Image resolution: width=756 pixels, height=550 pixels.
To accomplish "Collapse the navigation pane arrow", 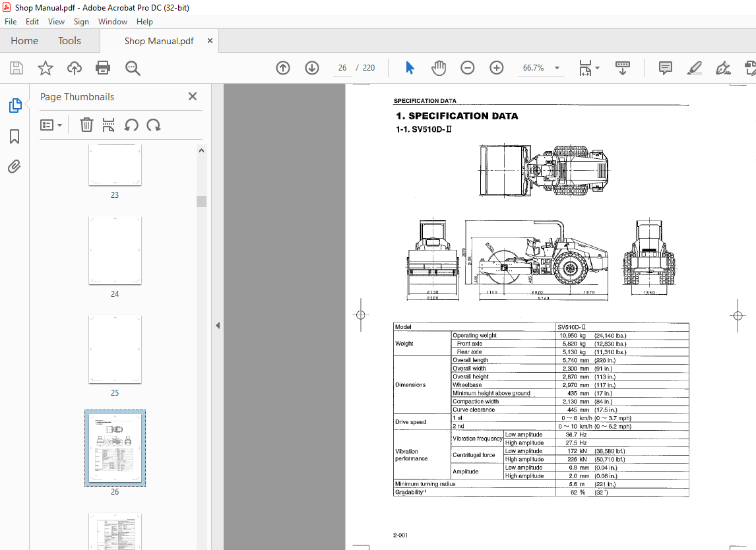I will 218,325.
